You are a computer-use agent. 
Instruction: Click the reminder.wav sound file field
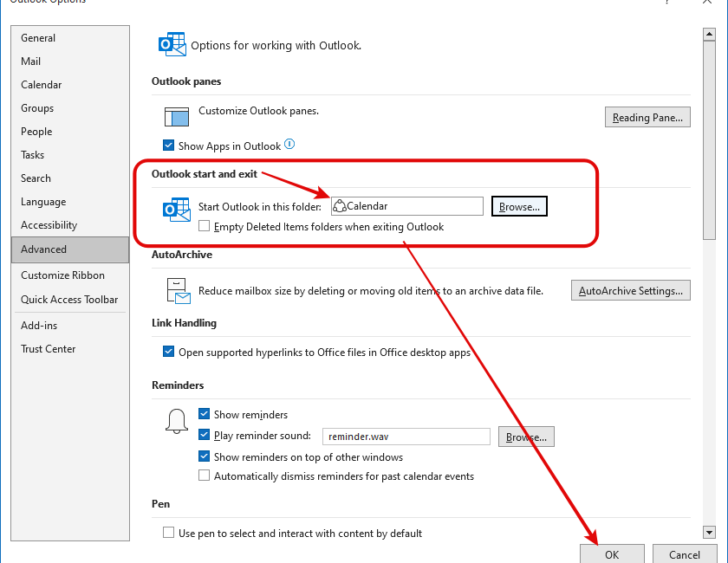[x=406, y=437]
